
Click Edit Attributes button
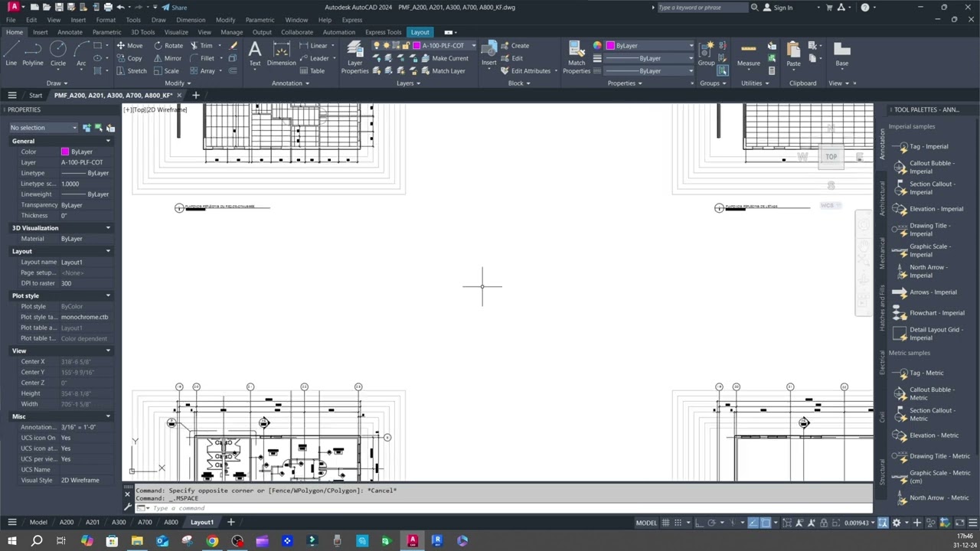tap(525, 71)
